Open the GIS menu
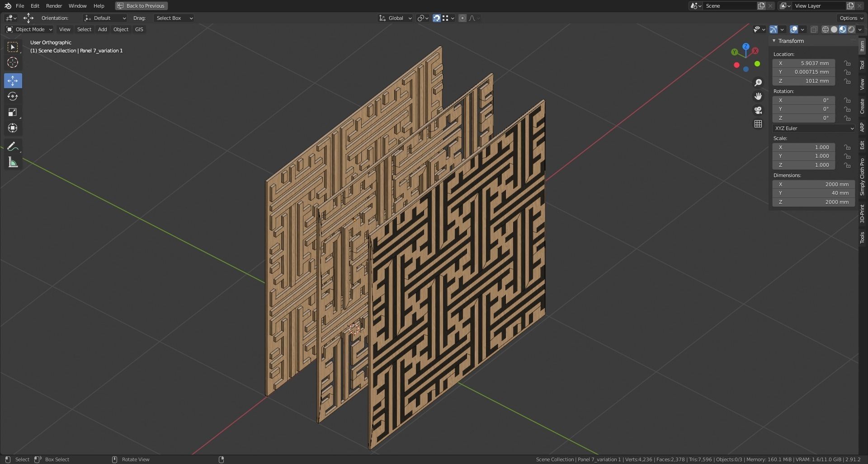 pyautogui.click(x=139, y=29)
